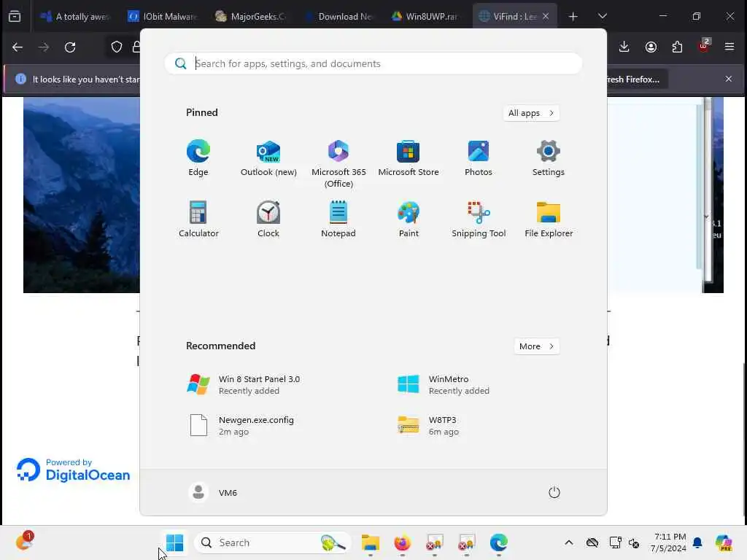The image size is (747, 560).
Task: Open the Microsoft Store app
Action: point(409,158)
